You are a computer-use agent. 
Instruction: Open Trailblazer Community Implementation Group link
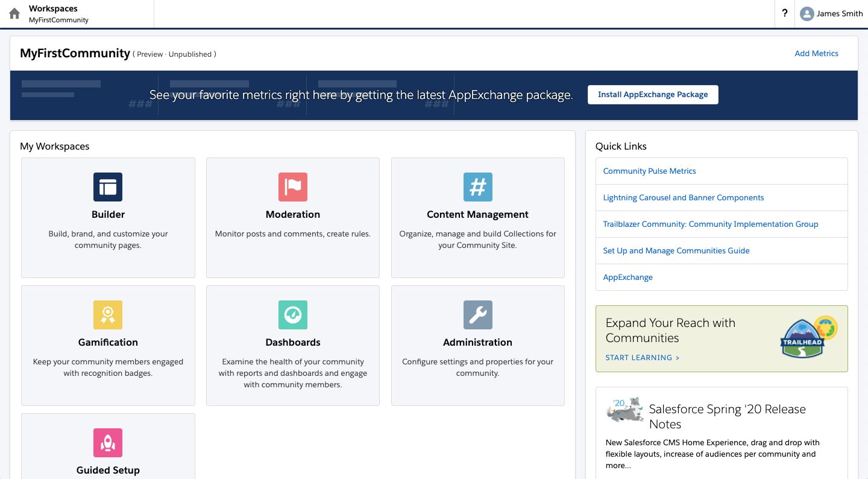click(711, 224)
